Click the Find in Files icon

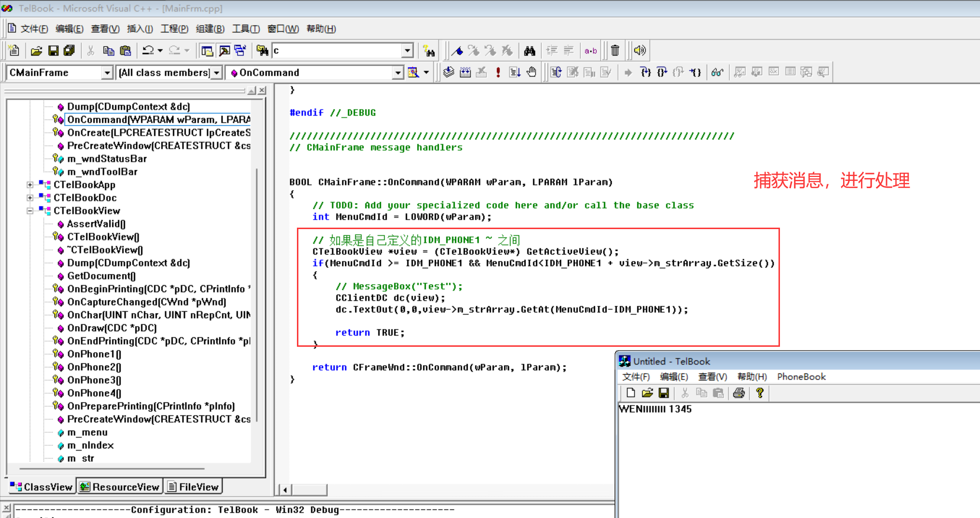point(262,51)
